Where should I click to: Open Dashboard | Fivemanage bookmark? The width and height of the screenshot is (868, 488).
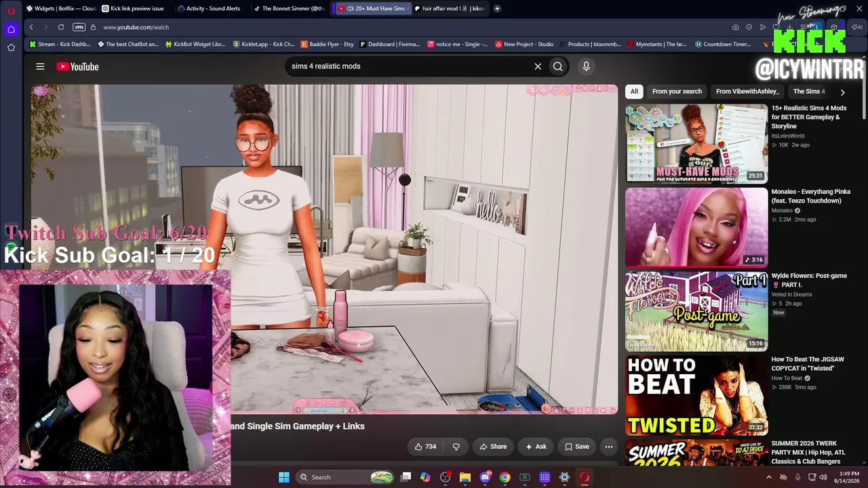pos(390,44)
